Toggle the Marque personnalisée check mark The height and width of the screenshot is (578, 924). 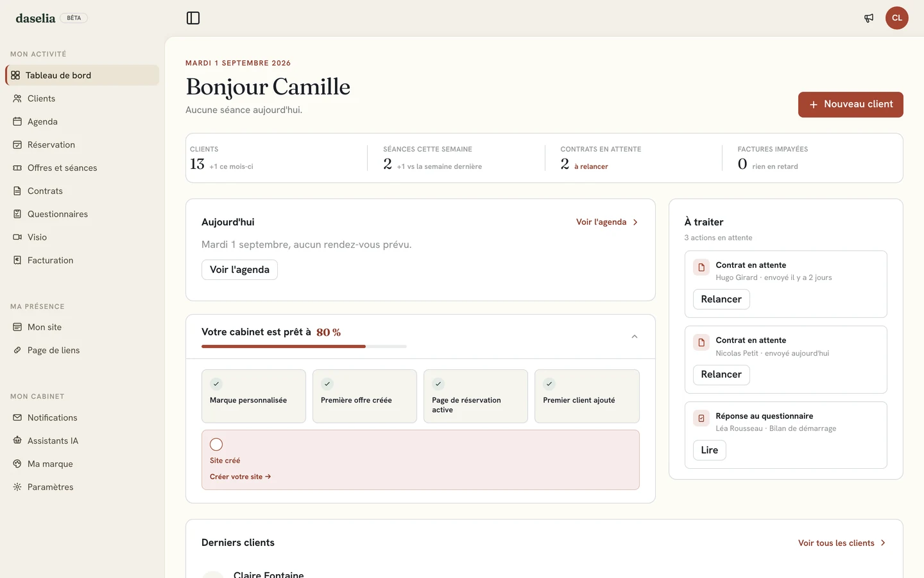(216, 384)
